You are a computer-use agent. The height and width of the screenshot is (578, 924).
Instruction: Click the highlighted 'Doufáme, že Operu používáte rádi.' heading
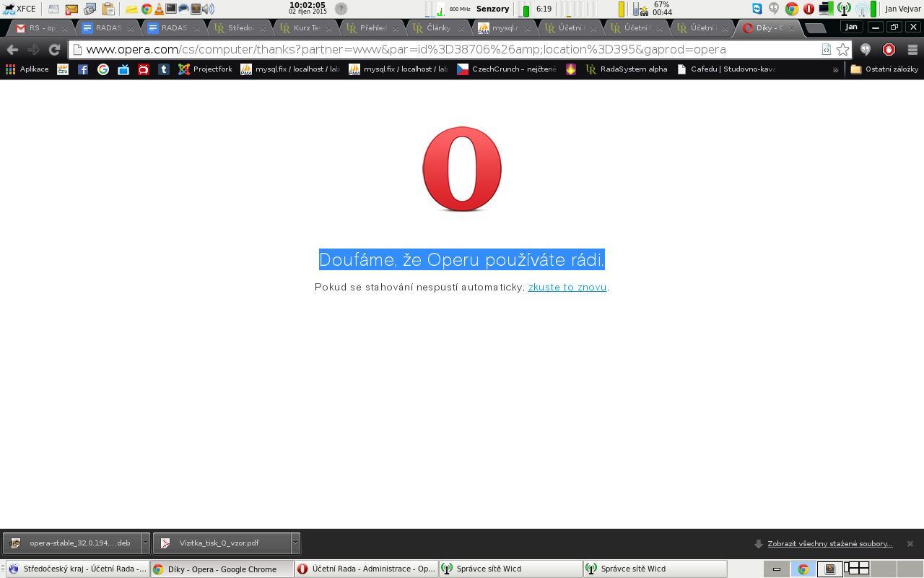click(462, 259)
